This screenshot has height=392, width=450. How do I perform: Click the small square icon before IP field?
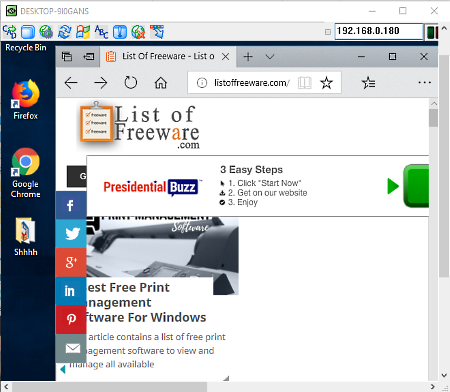point(328,32)
